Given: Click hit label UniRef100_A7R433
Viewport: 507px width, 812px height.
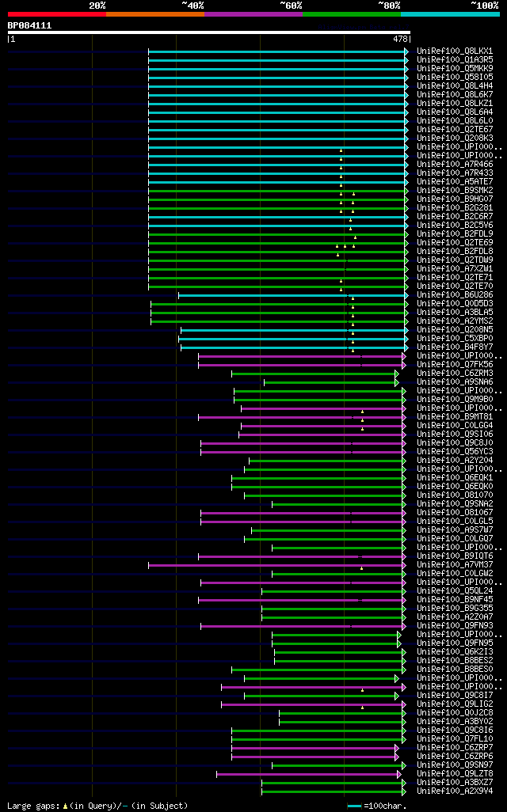Looking at the screenshot, I should click(455, 173).
